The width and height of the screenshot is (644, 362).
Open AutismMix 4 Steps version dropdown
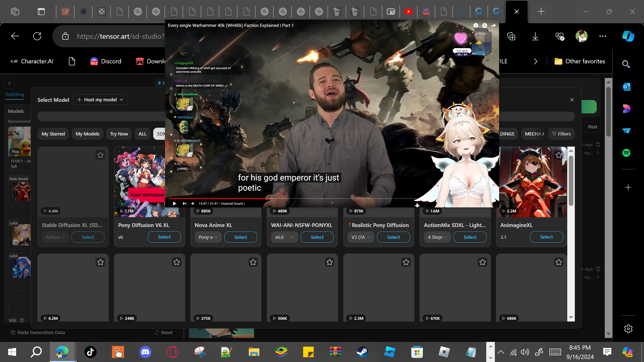click(437, 237)
